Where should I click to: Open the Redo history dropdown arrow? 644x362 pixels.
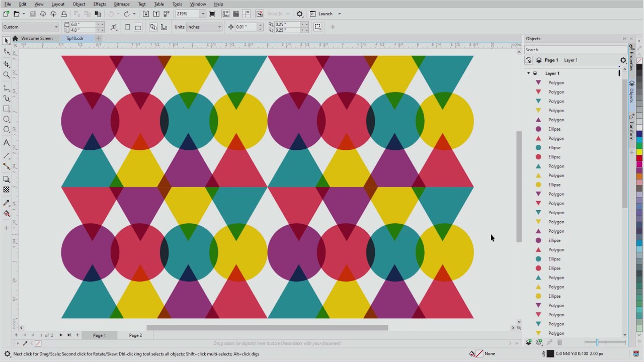pos(134,14)
